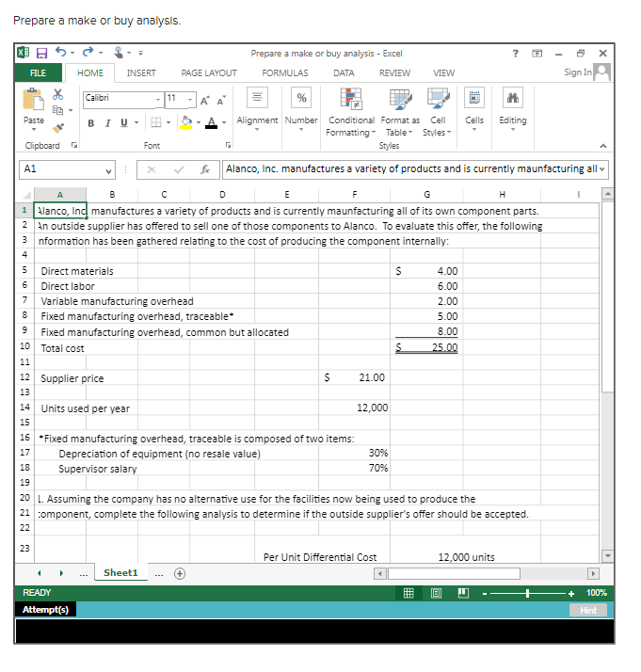The image size is (641, 672).
Task: Select the FORMULAS ribbon tab
Action: pos(285,72)
